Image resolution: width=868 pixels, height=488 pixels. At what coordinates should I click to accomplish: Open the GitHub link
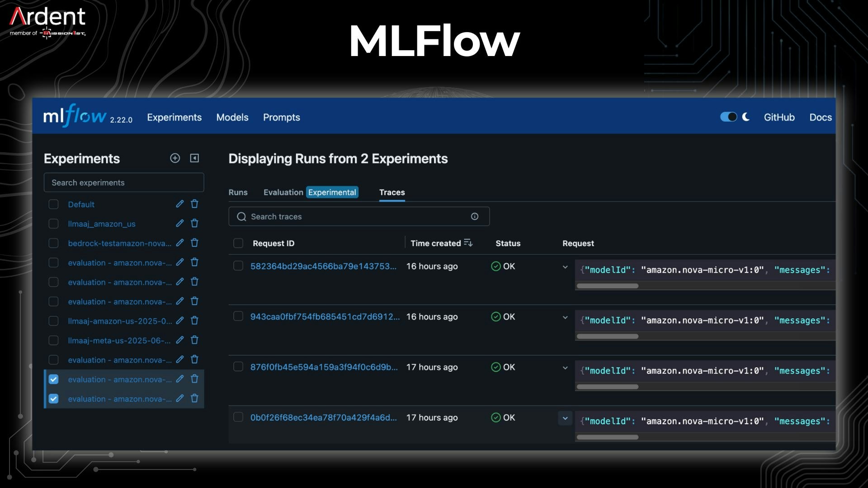779,117
